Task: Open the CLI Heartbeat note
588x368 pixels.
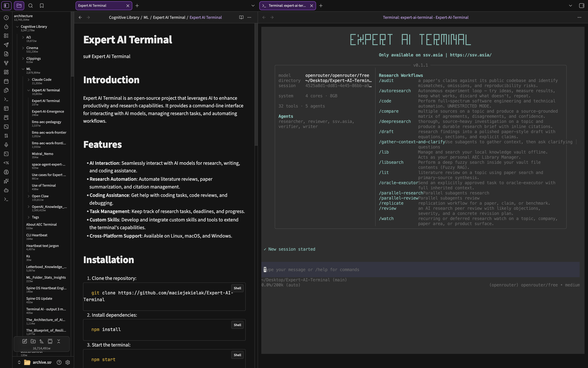Action: click(37, 235)
